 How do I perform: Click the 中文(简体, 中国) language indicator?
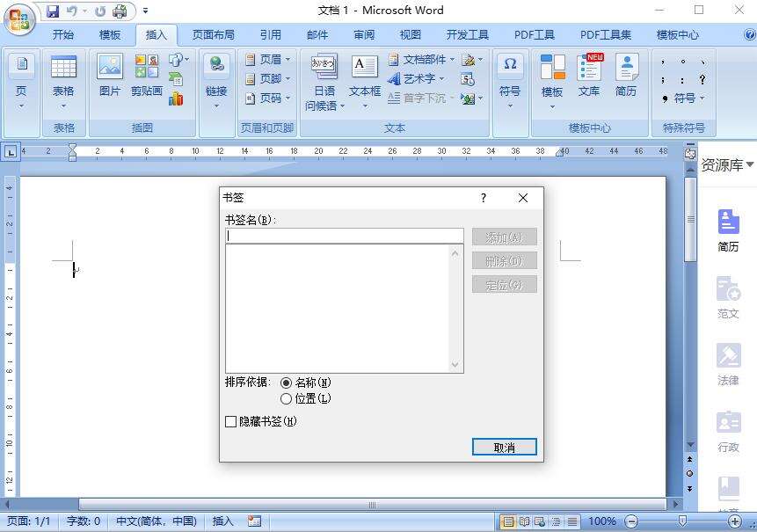(156, 521)
